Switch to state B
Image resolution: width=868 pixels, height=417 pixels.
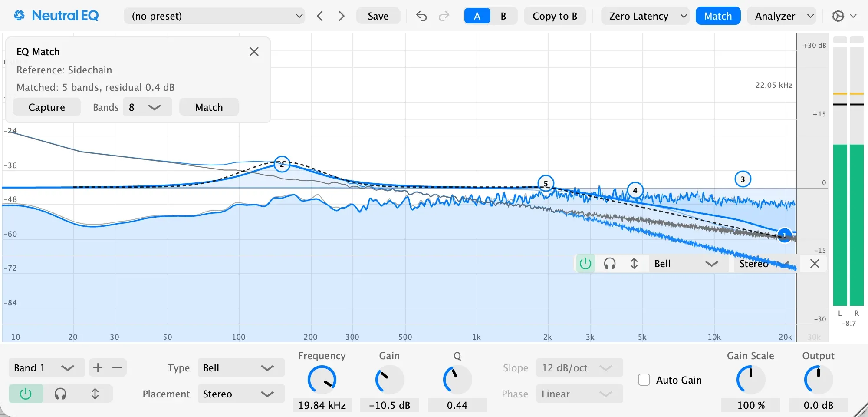point(503,16)
